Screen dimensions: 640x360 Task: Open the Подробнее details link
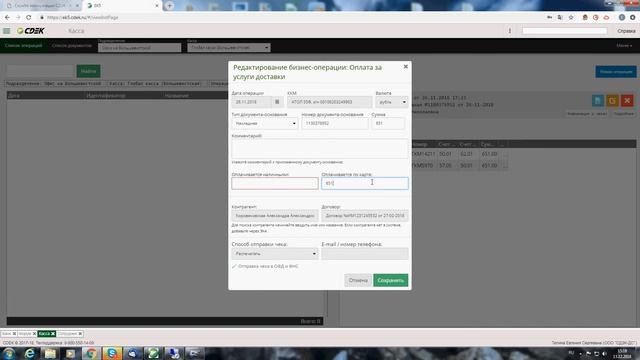click(624, 114)
